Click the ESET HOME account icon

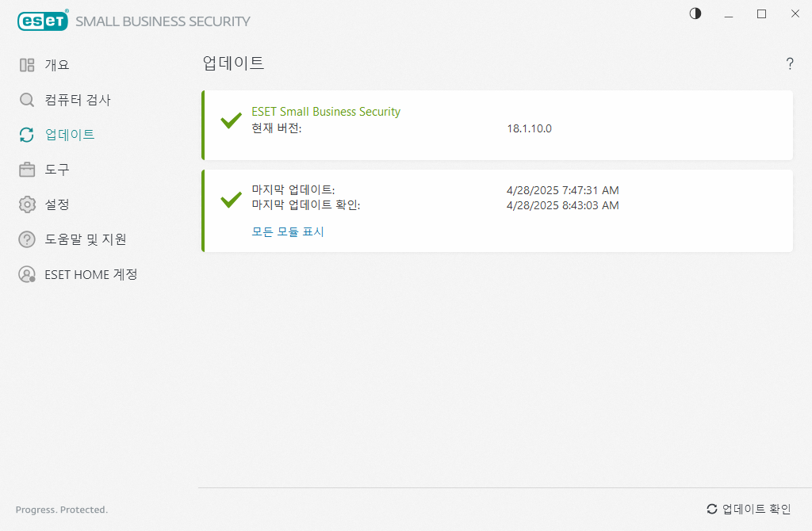27,274
